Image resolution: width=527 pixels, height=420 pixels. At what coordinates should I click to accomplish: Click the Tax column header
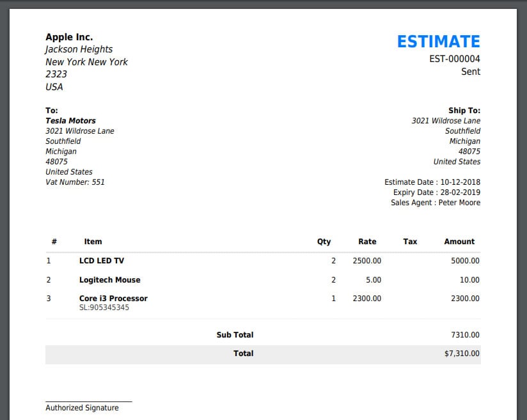[410, 242]
